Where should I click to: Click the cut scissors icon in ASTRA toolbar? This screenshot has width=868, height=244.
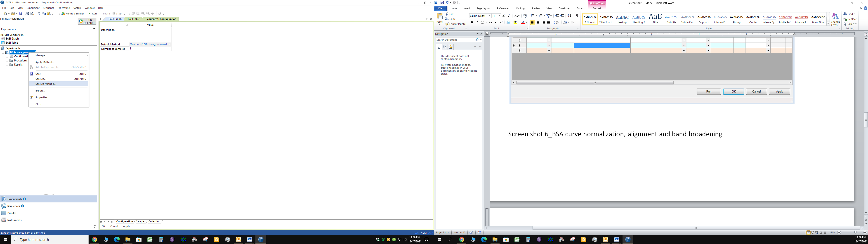coord(39,14)
